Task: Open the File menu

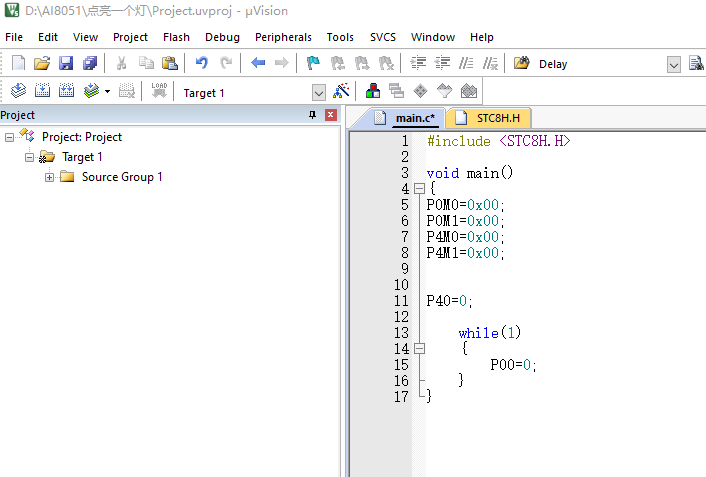Action: pyautogui.click(x=14, y=37)
